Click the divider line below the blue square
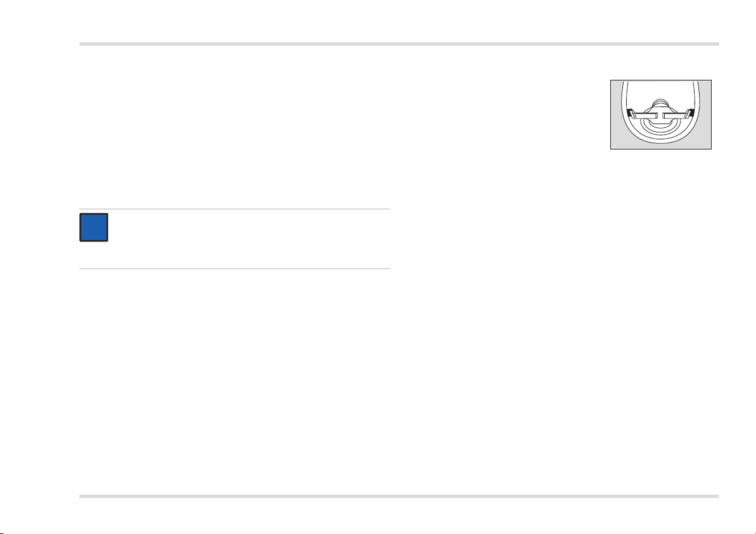Viewport: 756px width, 534px height. point(234,269)
